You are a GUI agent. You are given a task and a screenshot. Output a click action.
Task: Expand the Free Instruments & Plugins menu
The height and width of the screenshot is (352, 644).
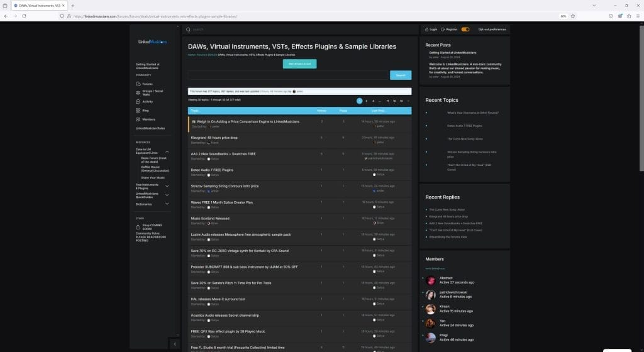coord(167,186)
